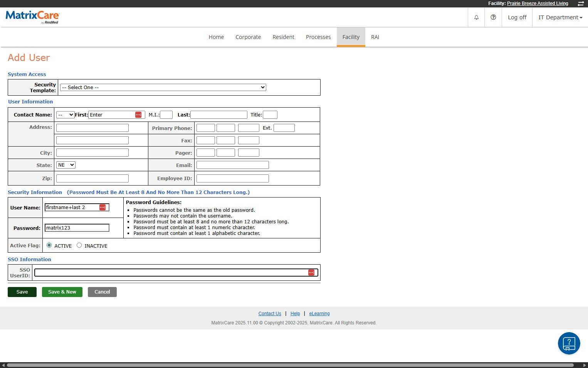The image size is (588, 368).
Task: Open the Processes navigation tab
Action: (318, 37)
